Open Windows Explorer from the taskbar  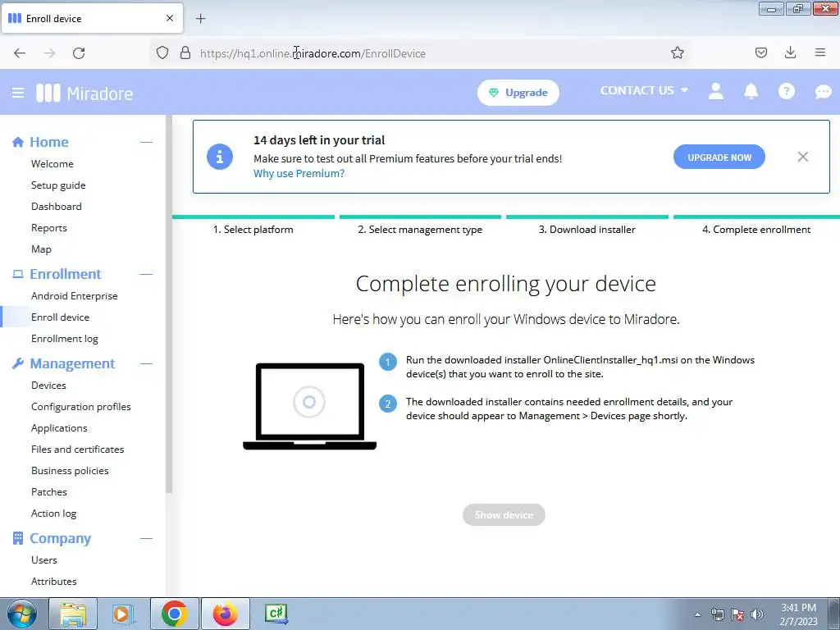73,614
